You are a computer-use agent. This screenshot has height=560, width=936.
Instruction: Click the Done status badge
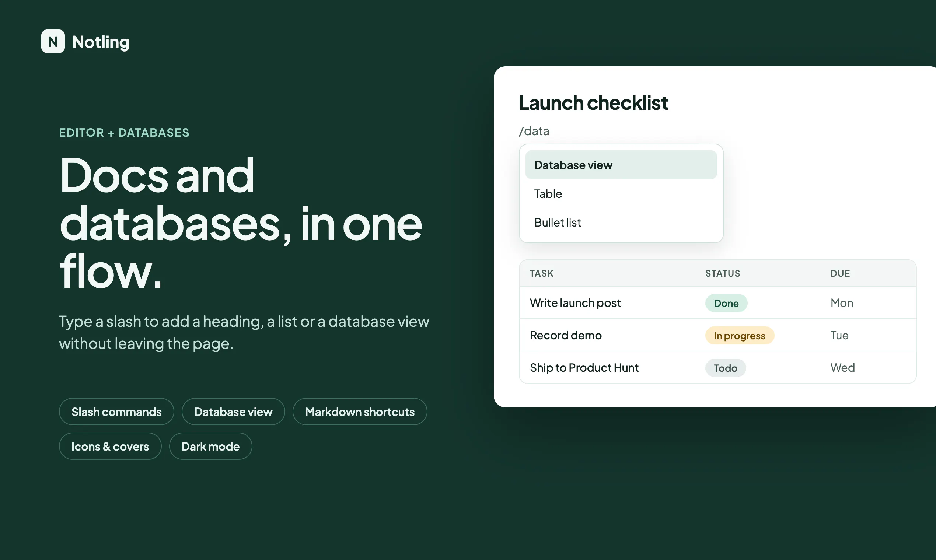coord(726,303)
